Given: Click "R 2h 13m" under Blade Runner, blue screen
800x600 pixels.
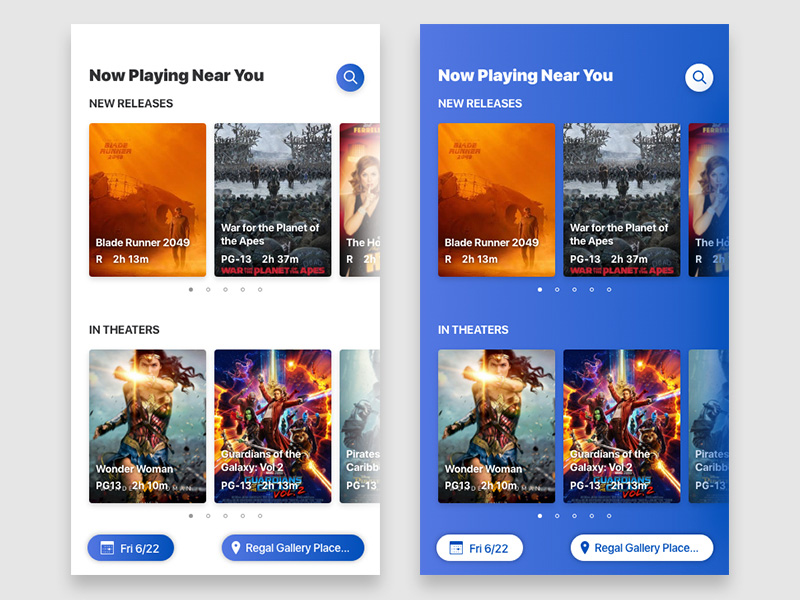Looking at the screenshot, I should point(471,259).
